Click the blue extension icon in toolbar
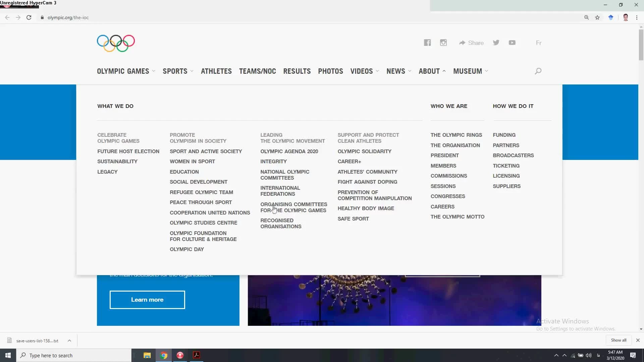Viewport: 644px width, 362px height. pyautogui.click(x=611, y=17)
